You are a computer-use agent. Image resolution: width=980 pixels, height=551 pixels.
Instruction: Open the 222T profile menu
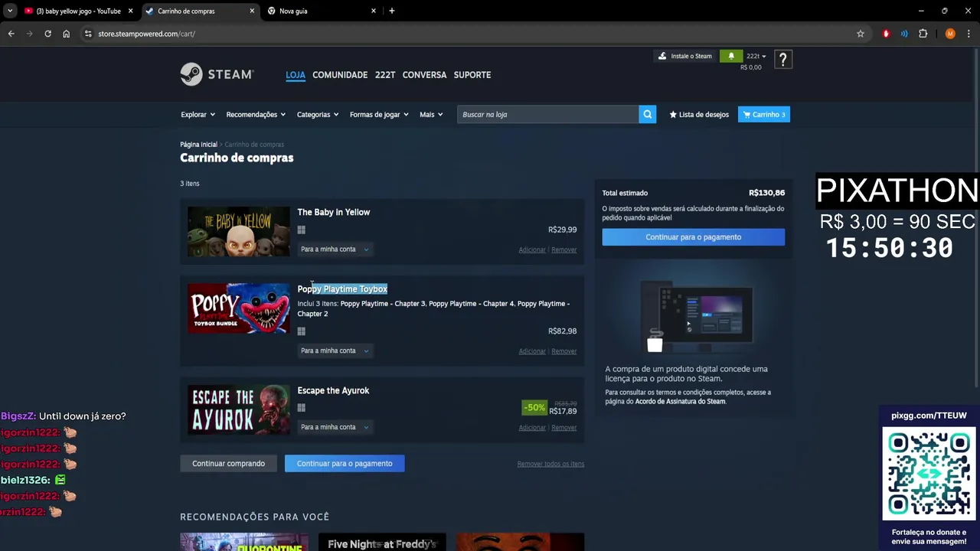pos(385,75)
